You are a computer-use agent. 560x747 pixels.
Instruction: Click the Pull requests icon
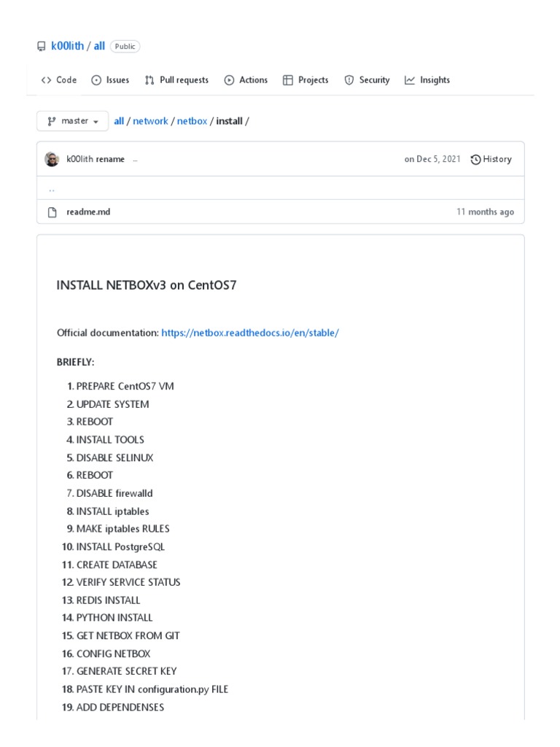(x=149, y=80)
